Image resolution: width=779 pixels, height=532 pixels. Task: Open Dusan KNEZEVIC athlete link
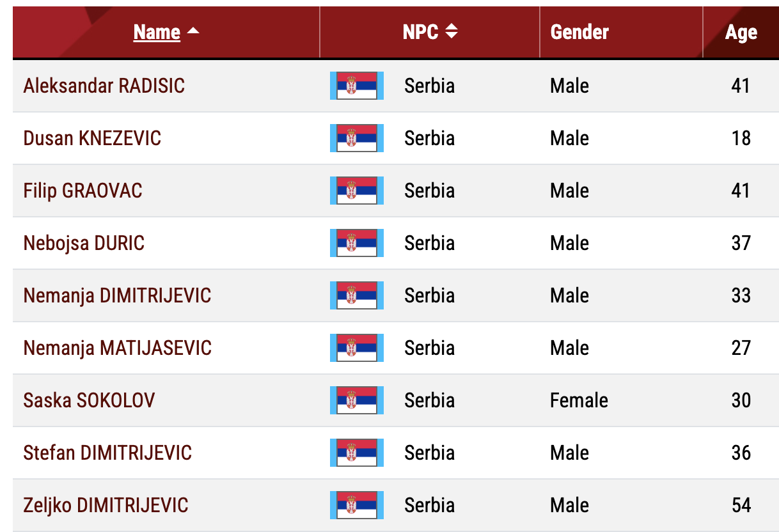92,138
